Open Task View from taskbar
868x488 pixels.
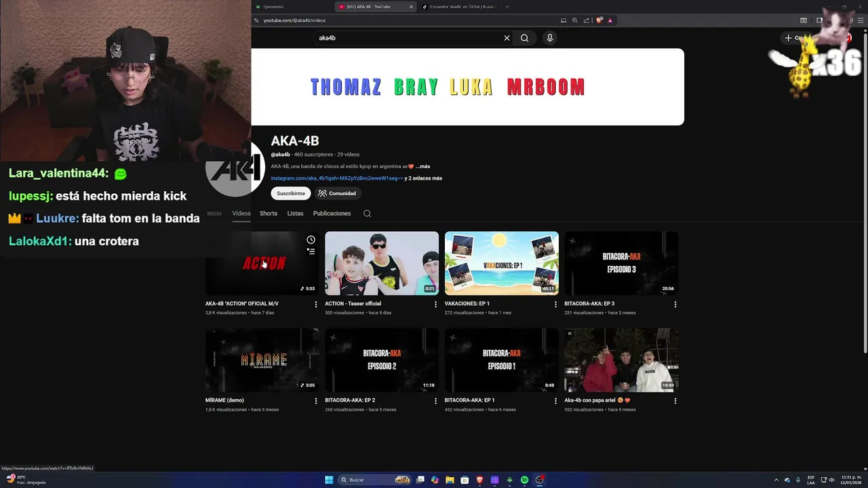click(x=420, y=480)
